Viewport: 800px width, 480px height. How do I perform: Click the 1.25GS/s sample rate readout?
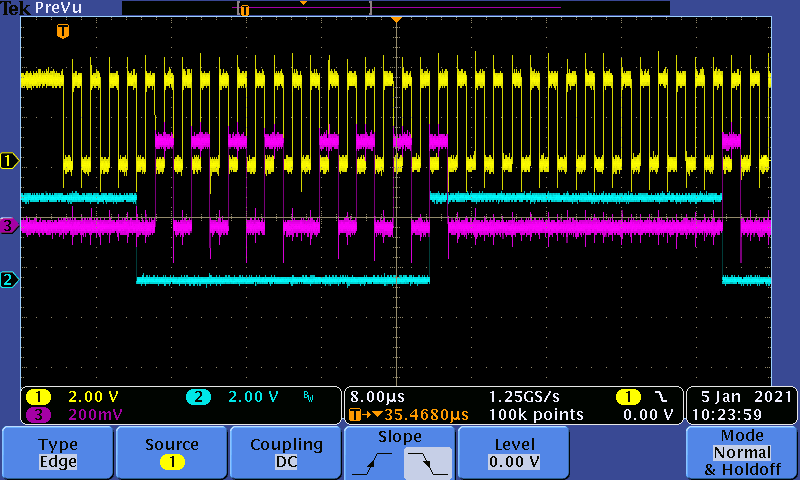[524, 397]
